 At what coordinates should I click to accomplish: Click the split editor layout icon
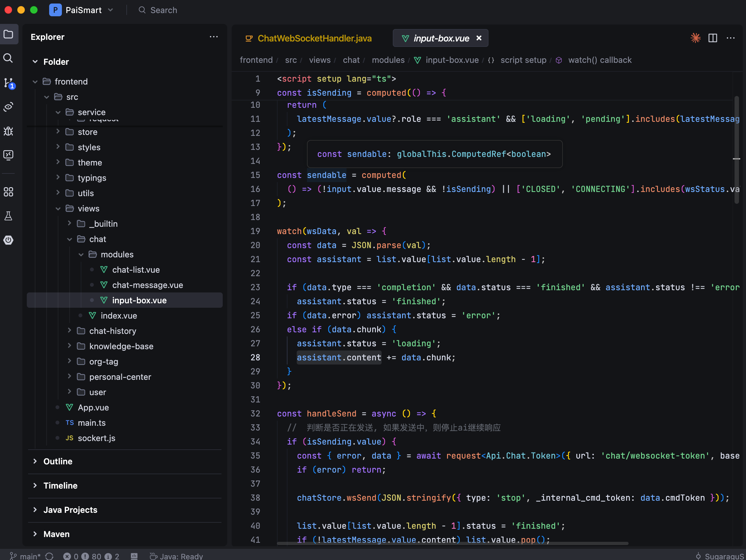coord(712,38)
